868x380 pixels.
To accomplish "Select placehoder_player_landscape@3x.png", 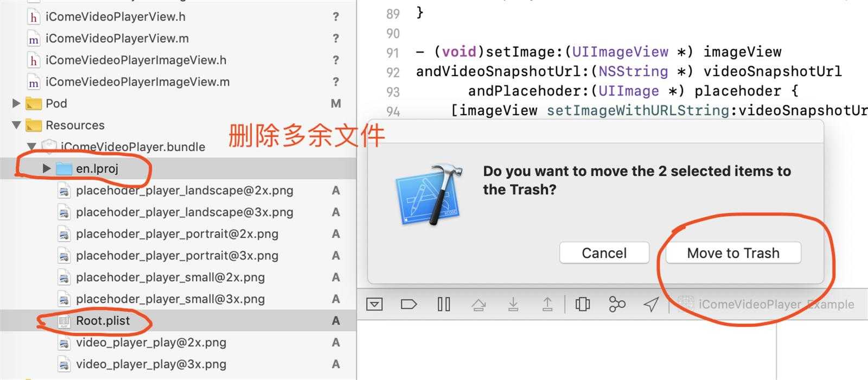I will point(184,212).
